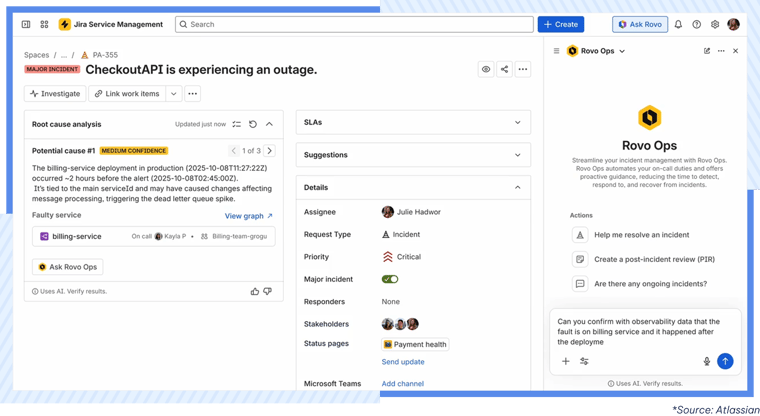Open the notifications bell
The width and height of the screenshot is (760, 416).
pos(678,24)
